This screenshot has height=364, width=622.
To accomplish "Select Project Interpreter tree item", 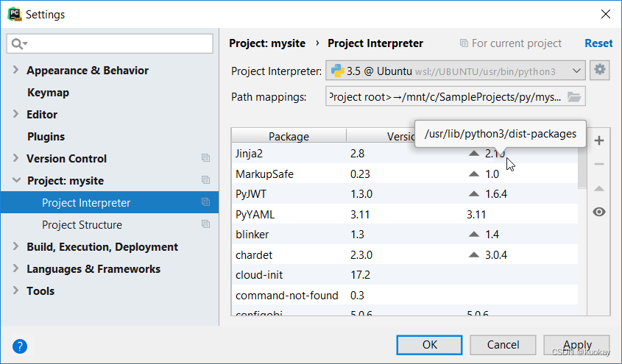I will click(x=110, y=202).
